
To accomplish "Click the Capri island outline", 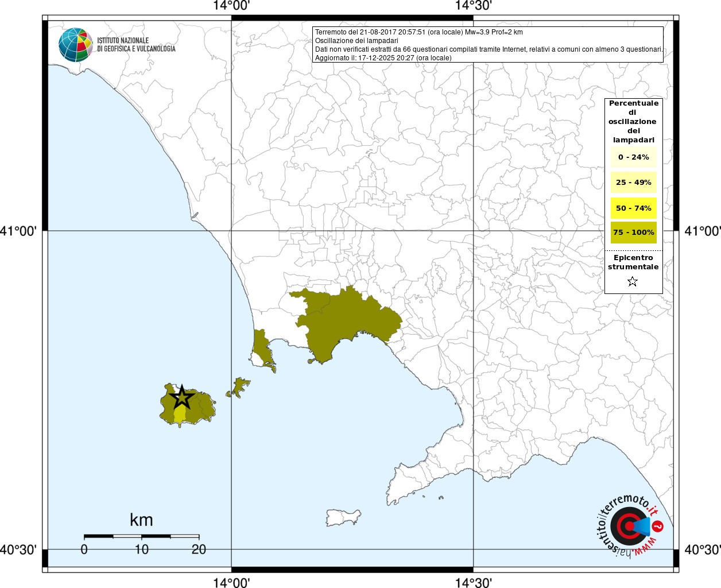I will (344, 517).
